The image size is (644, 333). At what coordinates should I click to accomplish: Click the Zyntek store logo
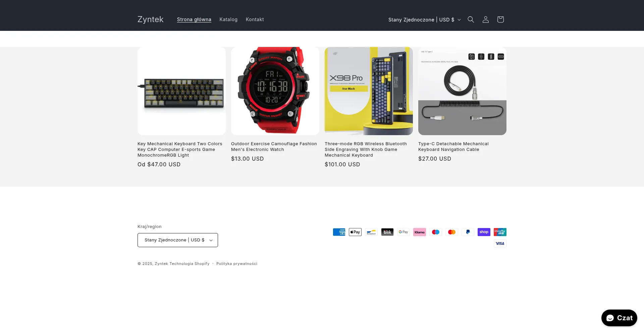150,19
